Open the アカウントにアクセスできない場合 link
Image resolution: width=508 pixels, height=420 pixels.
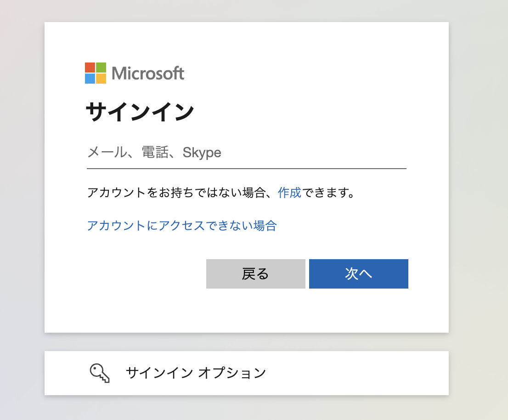(x=182, y=226)
